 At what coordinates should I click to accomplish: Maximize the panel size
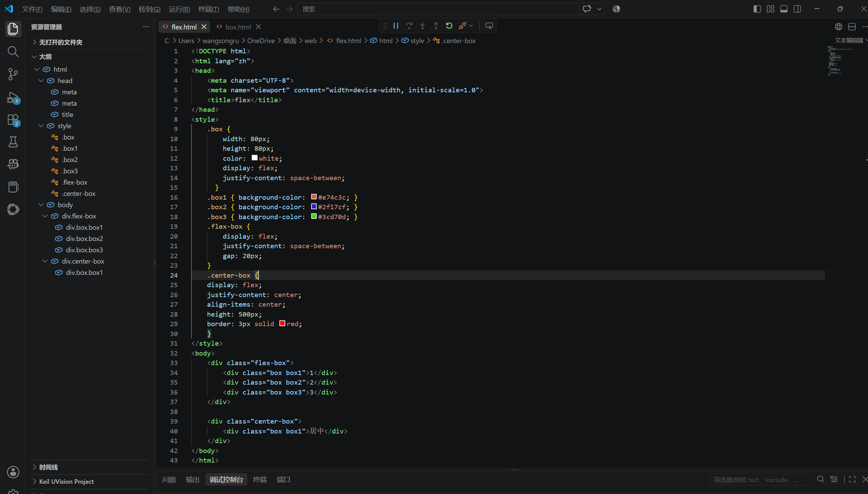[852, 480]
